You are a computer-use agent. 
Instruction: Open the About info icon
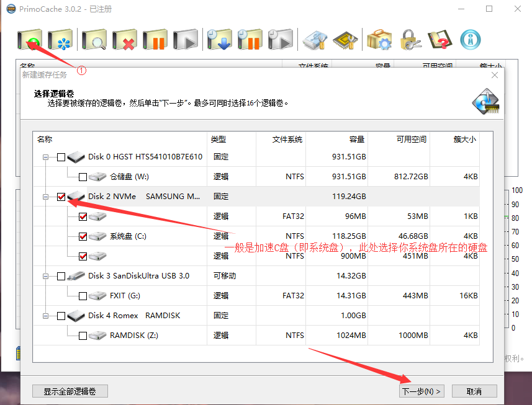(x=471, y=40)
